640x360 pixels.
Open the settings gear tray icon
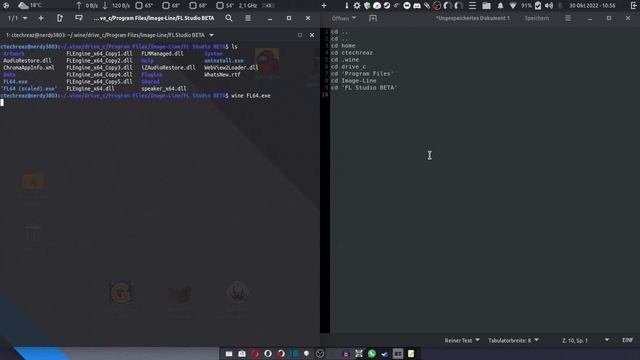point(357,5)
